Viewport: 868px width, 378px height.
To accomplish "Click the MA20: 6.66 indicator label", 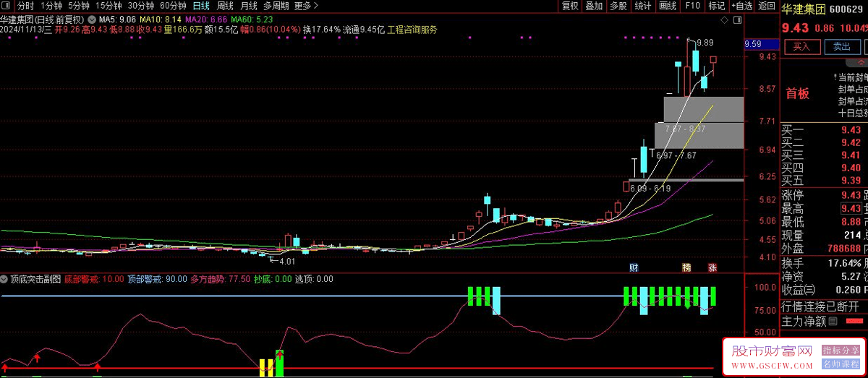I will 207,19.
